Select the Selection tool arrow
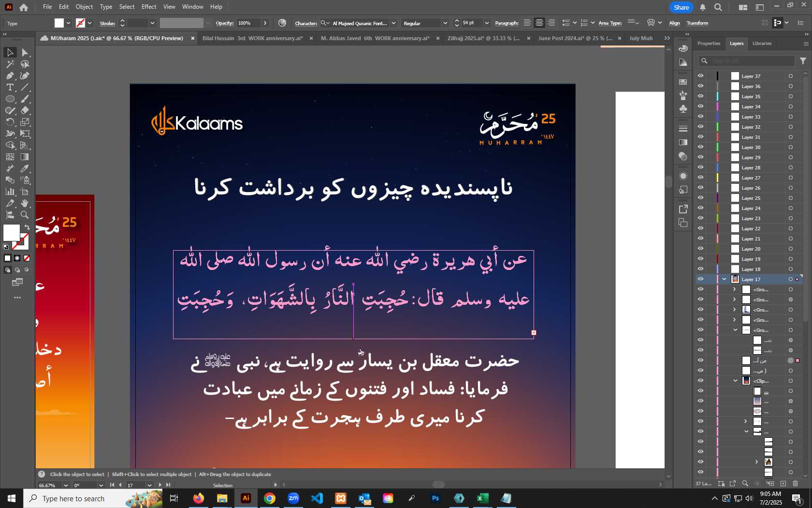The image size is (812, 508). (10, 52)
